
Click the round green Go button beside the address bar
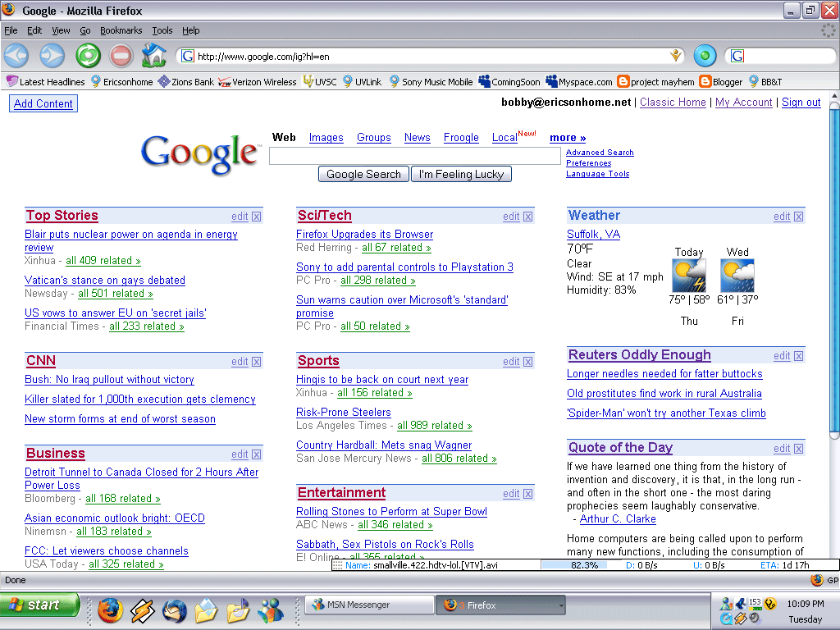pyautogui.click(x=705, y=56)
